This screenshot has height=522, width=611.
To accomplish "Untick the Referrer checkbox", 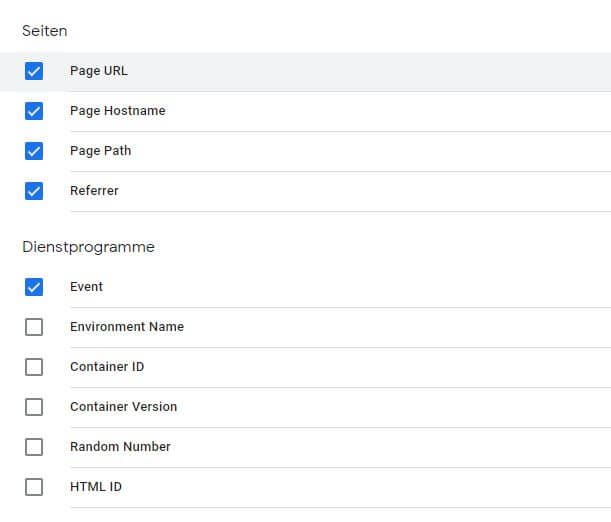I will pos(34,191).
